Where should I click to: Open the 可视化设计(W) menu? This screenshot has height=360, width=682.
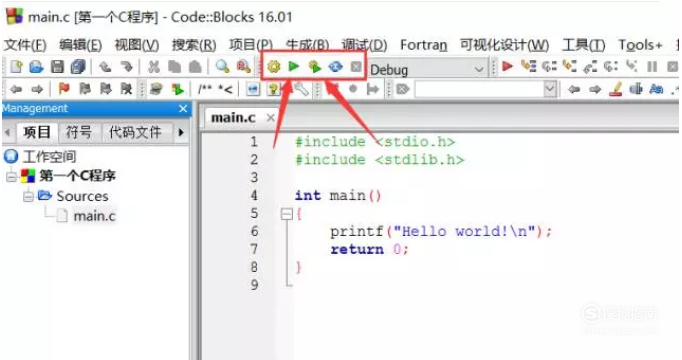click(505, 45)
